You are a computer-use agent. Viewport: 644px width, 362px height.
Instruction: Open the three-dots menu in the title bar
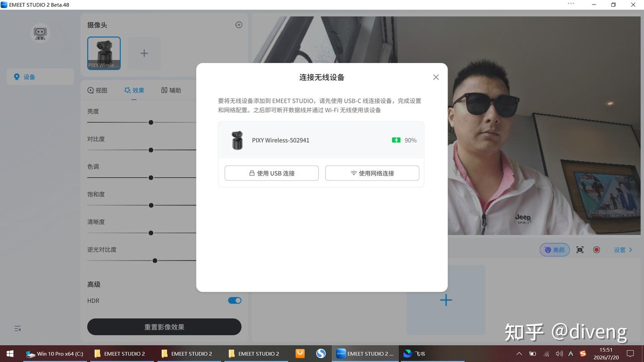tap(571, 4)
